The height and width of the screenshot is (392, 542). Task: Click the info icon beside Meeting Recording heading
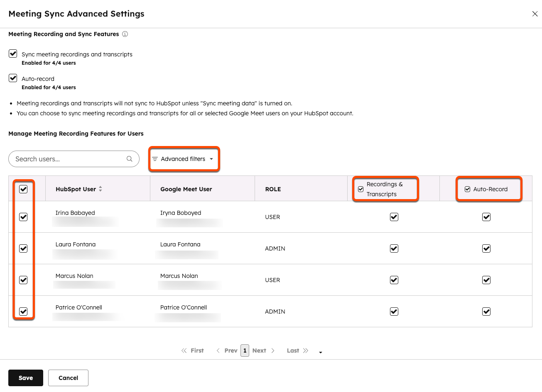125,34
